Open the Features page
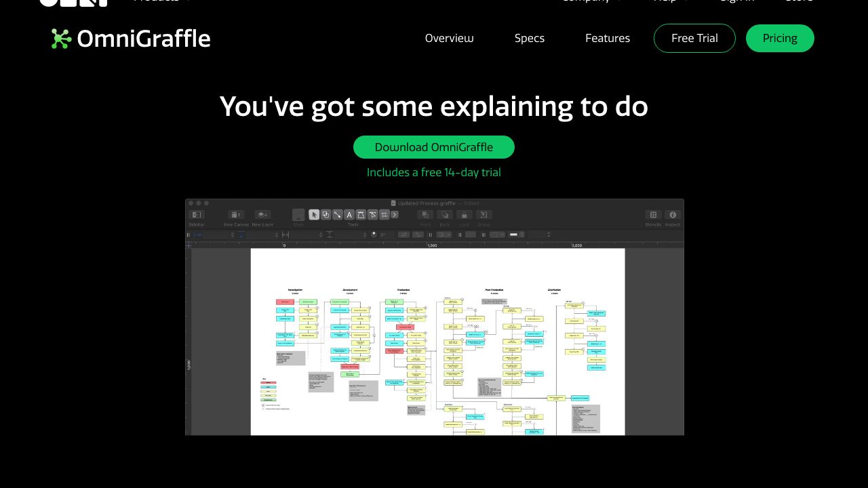 click(x=608, y=38)
